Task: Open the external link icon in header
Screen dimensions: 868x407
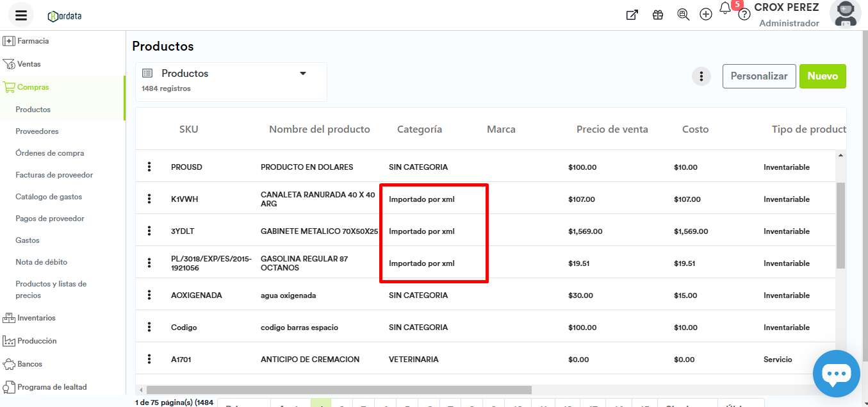Action: (x=632, y=15)
